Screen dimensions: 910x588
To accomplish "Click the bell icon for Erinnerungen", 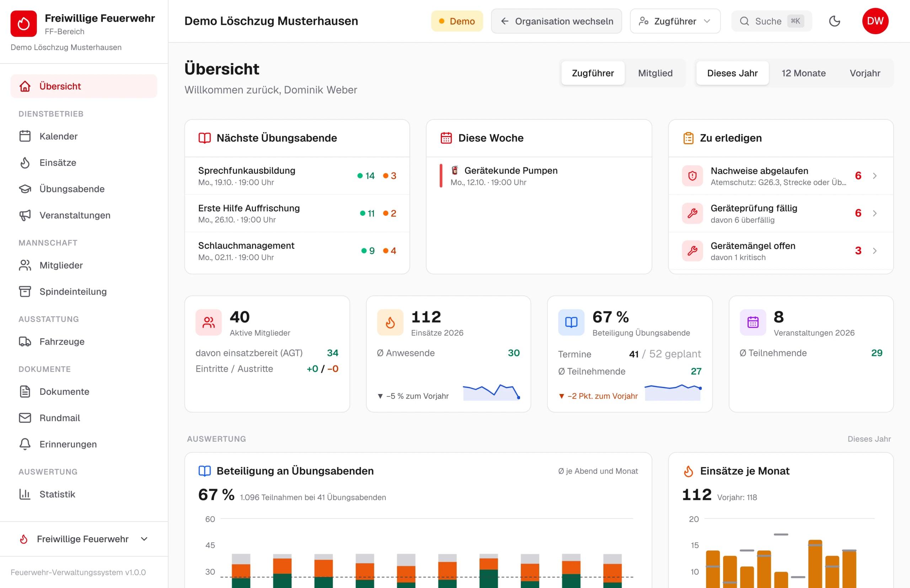I will click(25, 444).
